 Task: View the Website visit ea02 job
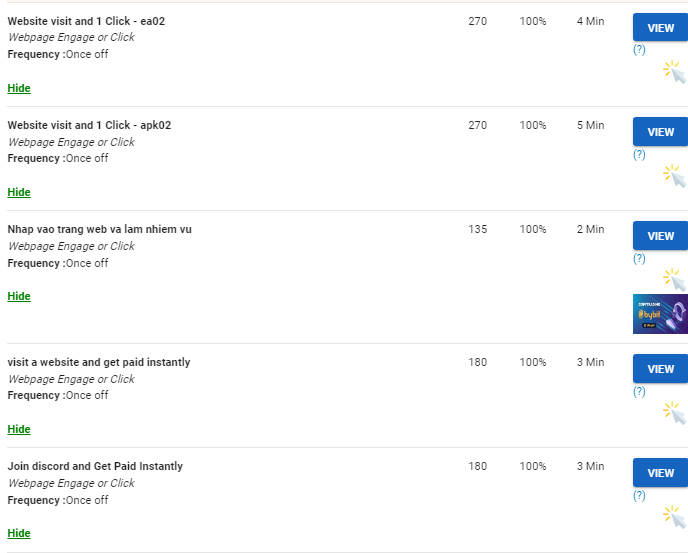(x=660, y=28)
